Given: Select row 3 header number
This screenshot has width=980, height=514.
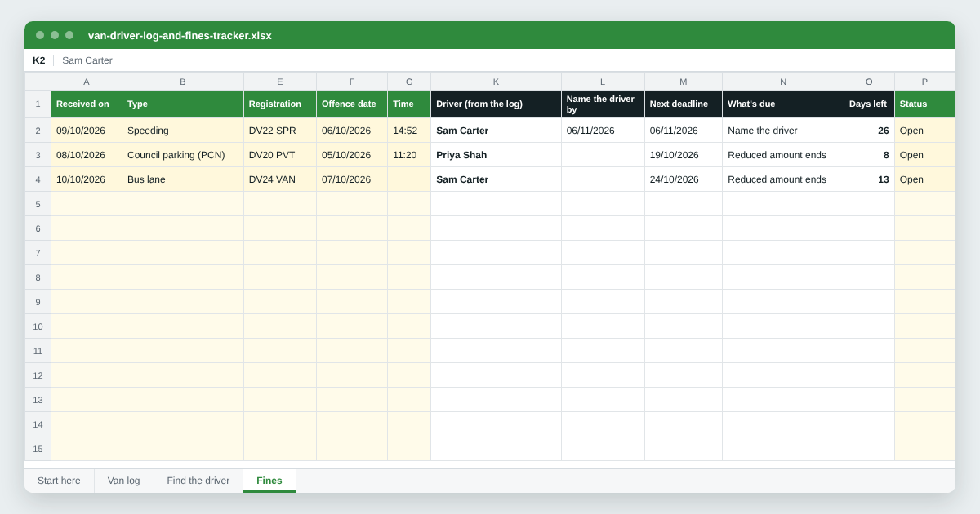Looking at the screenshot, I should 38,155.
